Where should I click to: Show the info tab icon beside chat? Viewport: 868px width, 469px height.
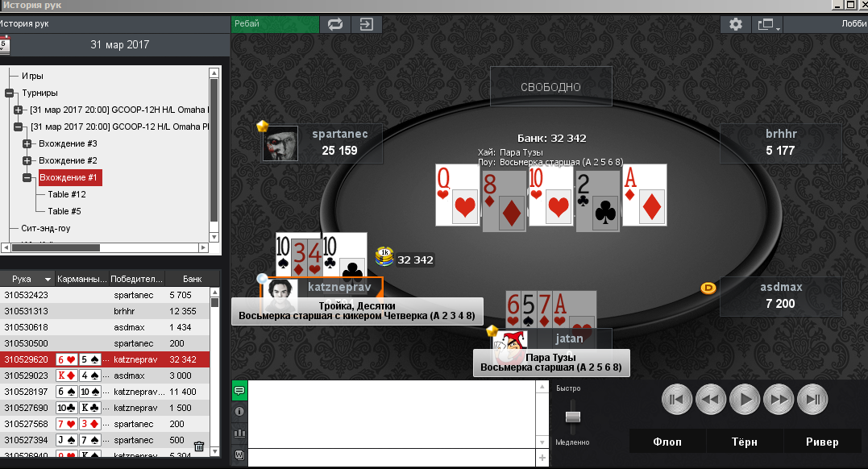(x=239, y=412)
